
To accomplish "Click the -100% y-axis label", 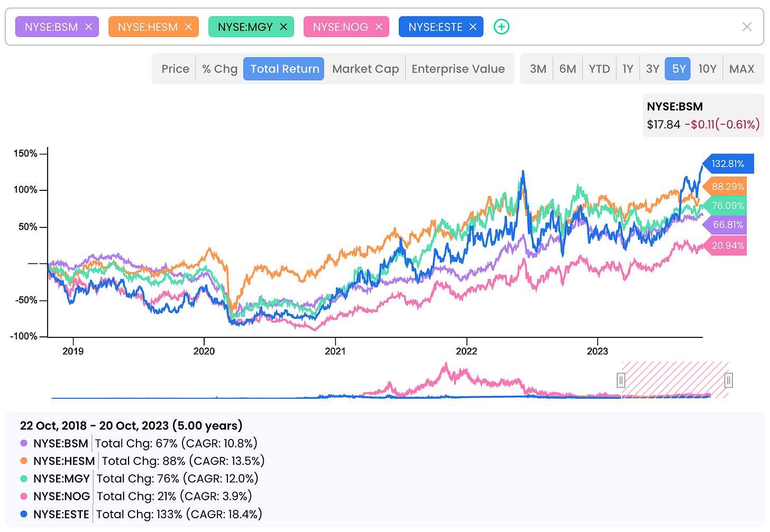I will [x=24, y=336].
